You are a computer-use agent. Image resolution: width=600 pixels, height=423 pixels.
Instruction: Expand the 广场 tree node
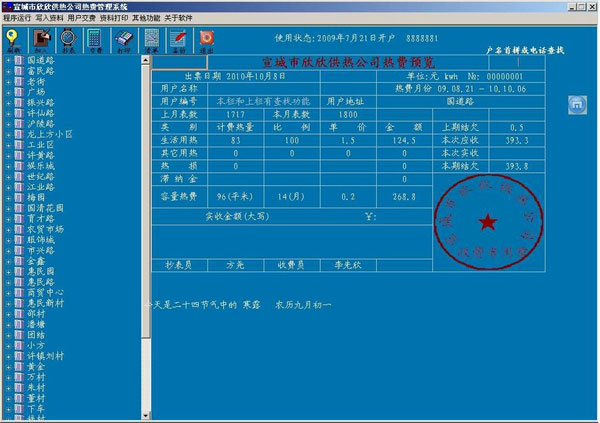point(8,92)
